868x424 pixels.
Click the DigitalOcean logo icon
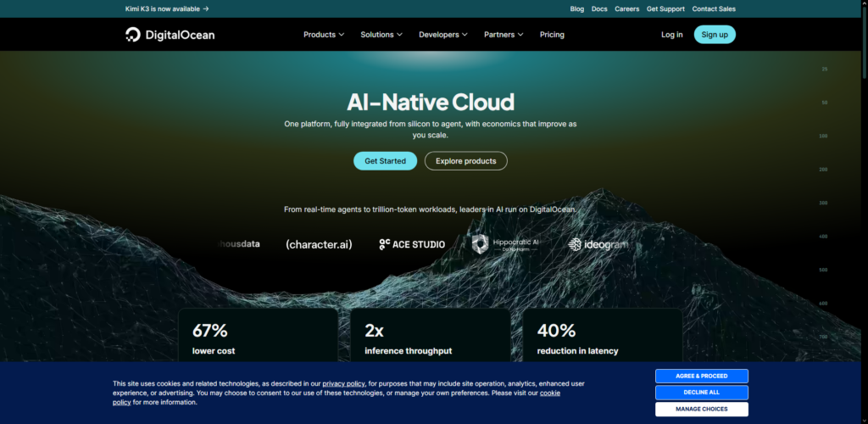click(x=133, y=34)
